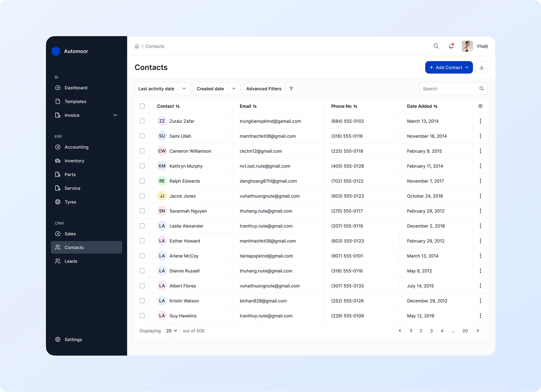The image size is (541, 392).
Task: Sort by Date Added column arrows
Action: 435,106
